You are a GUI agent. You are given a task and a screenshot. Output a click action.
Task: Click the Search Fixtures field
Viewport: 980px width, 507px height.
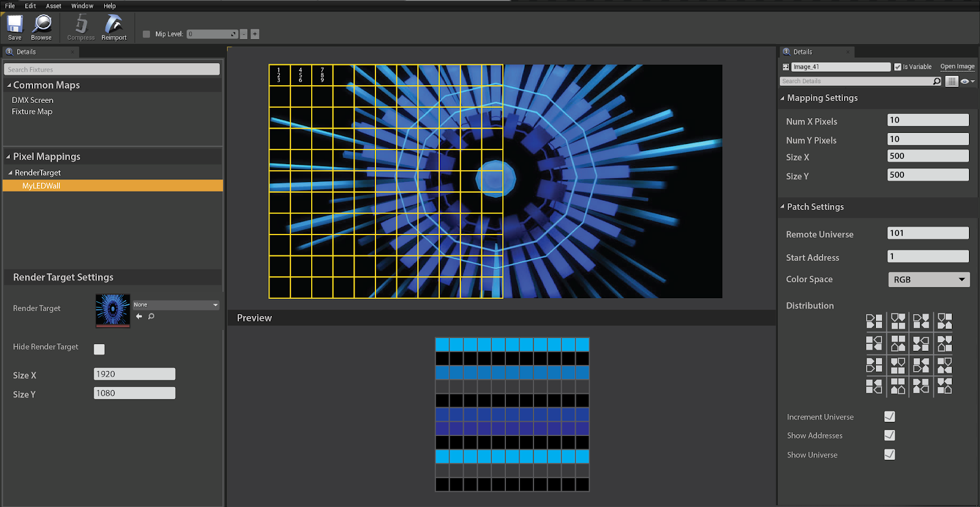(x=111, y=69)
